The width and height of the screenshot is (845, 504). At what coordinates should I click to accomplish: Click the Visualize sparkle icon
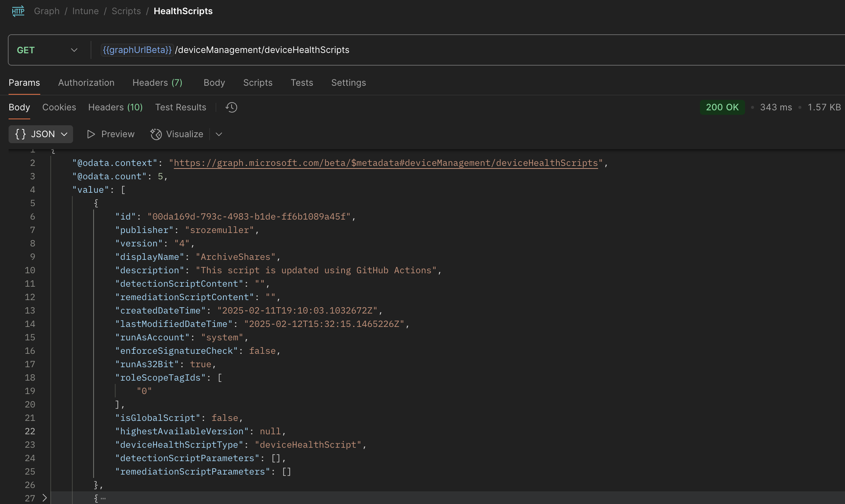[156, 134]
